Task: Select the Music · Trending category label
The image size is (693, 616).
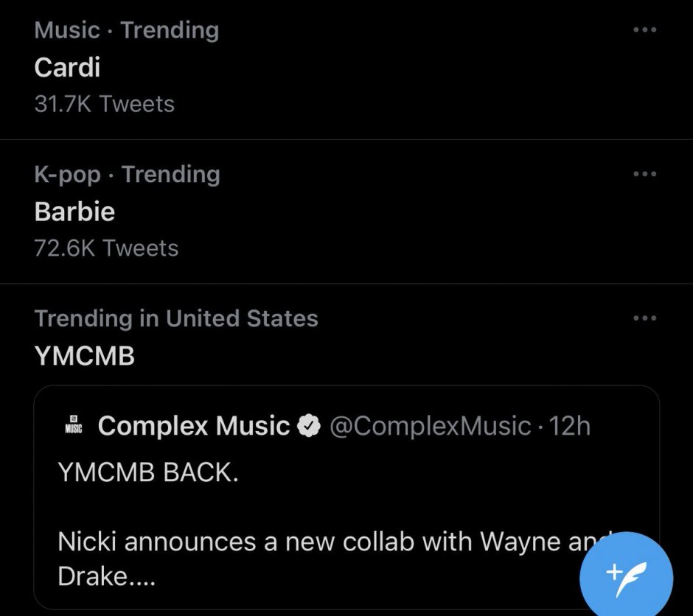Action: pyautogui.click(x=126, y=30)
